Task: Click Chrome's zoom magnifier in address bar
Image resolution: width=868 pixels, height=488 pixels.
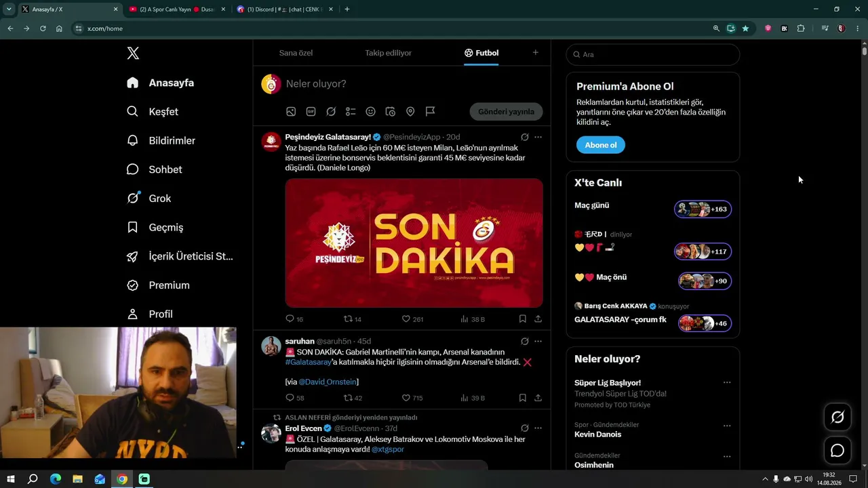Action: pos(716,28)
